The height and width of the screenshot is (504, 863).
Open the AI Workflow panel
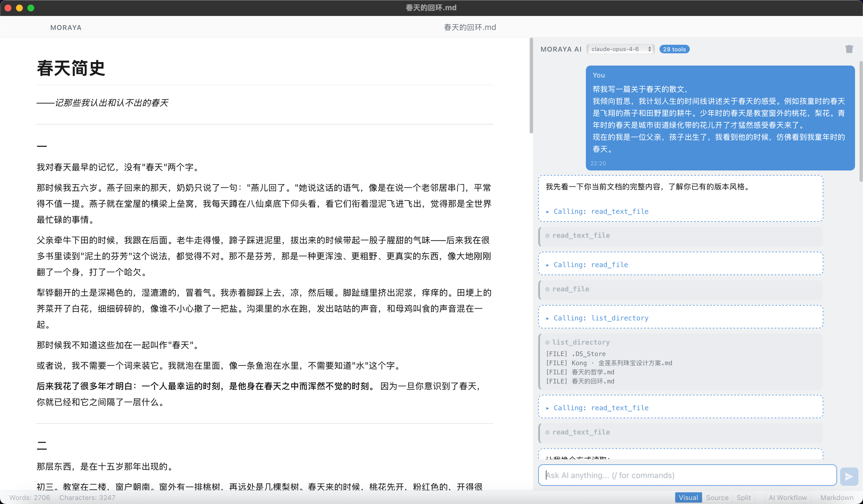pos(788,497)
